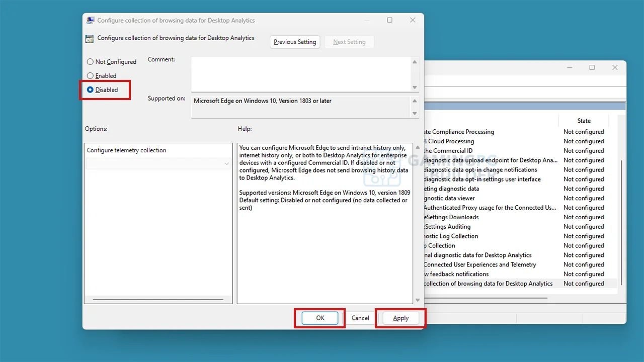644x362 pixels.
Task: Click the policy dialog title bar icon
Action: (90, 21)
